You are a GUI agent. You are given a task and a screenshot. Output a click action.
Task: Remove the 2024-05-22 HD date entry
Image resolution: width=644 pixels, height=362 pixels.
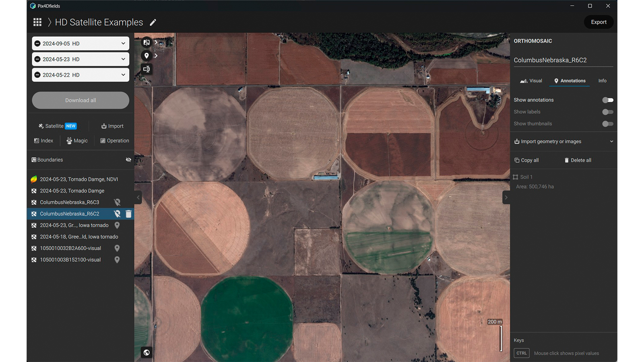[37, 75]
